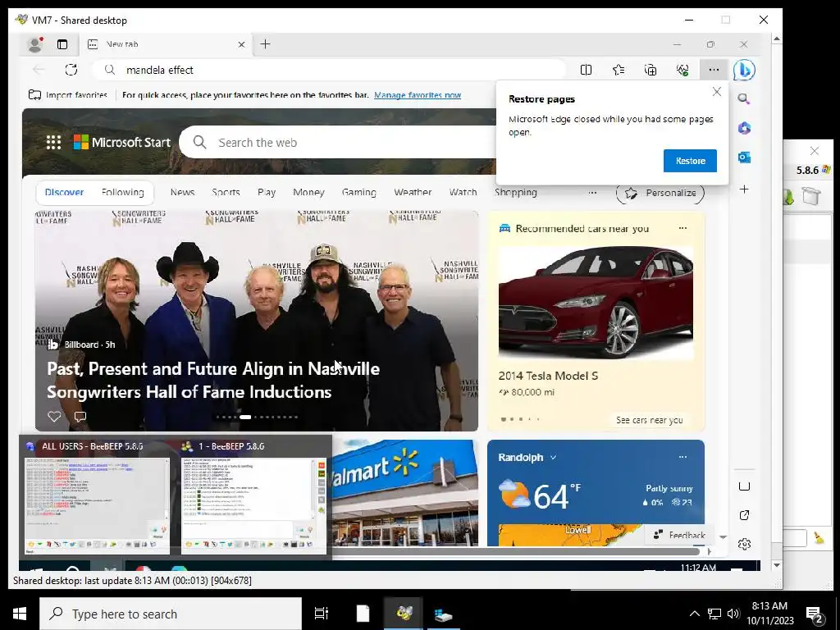Viewport: 840px width, 630px height.
Task: Open the Edge profile avatar icon
Action: 35,44
